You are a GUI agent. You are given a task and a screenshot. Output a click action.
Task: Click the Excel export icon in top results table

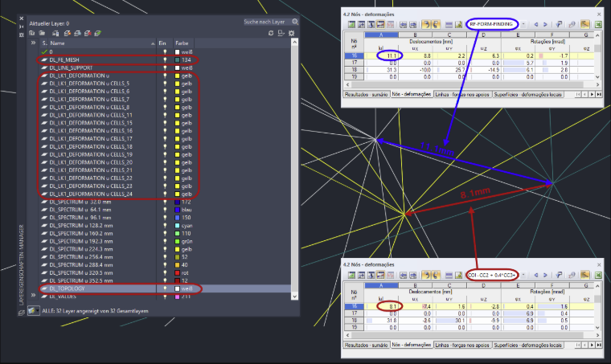[x=598, y=25]
